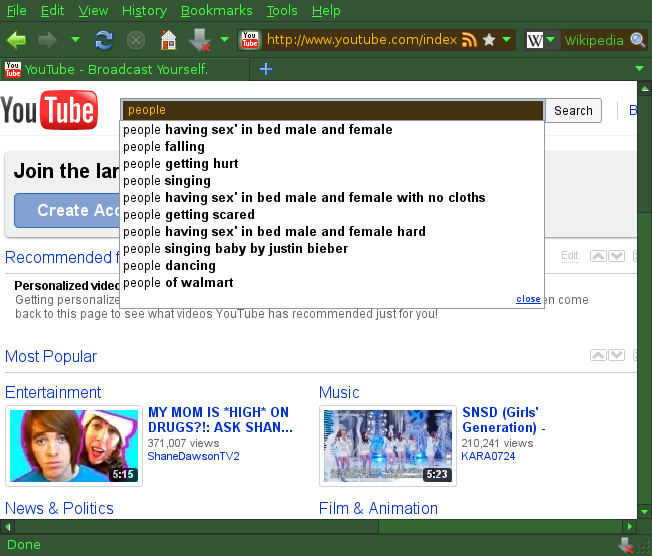The height and width of the screenshot is (556, 652).
Task: Click the RSS feed icon in address bar
Action: 469,40
